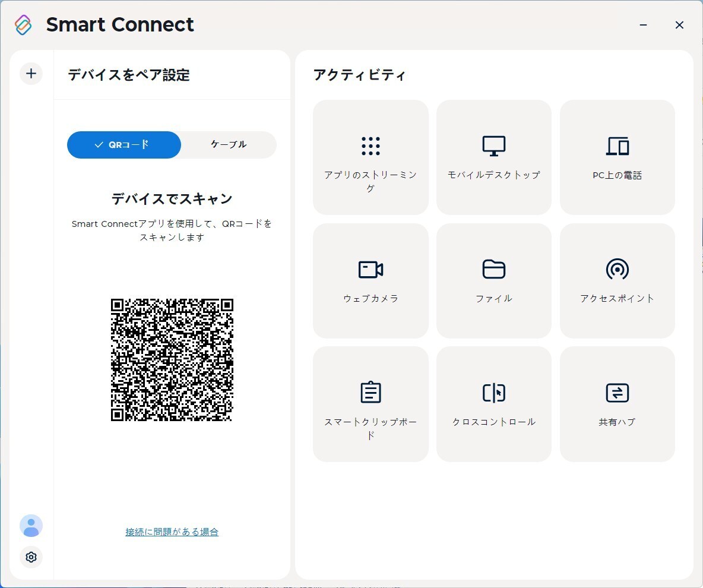Click the デバイスでスキャン heading
Viewport: 703px width, 588px height.
(x=172, y=199)
